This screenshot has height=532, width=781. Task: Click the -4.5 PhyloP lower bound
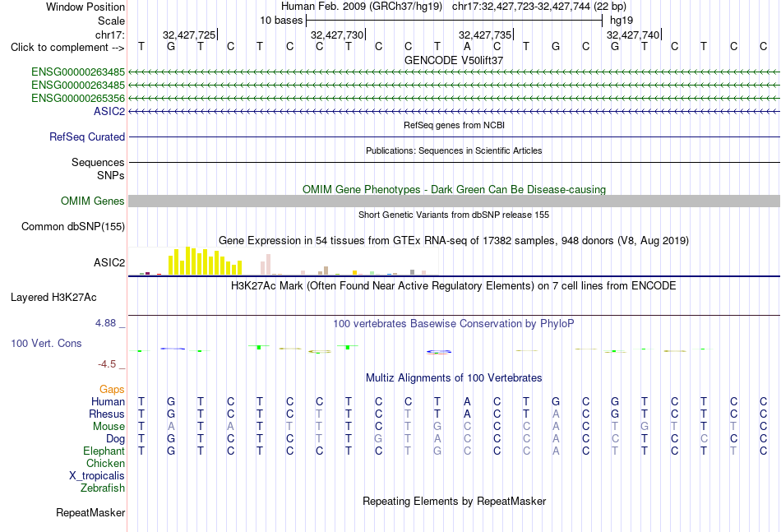pos(107,364)
